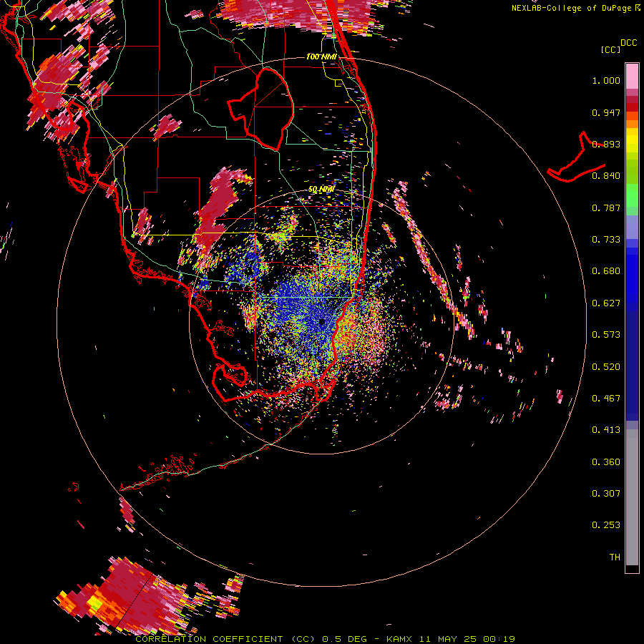Click the 50 NMI range ring label
The height and width of the screenshot is (644, 644).
pyautogui.click(x=321, y=190)
